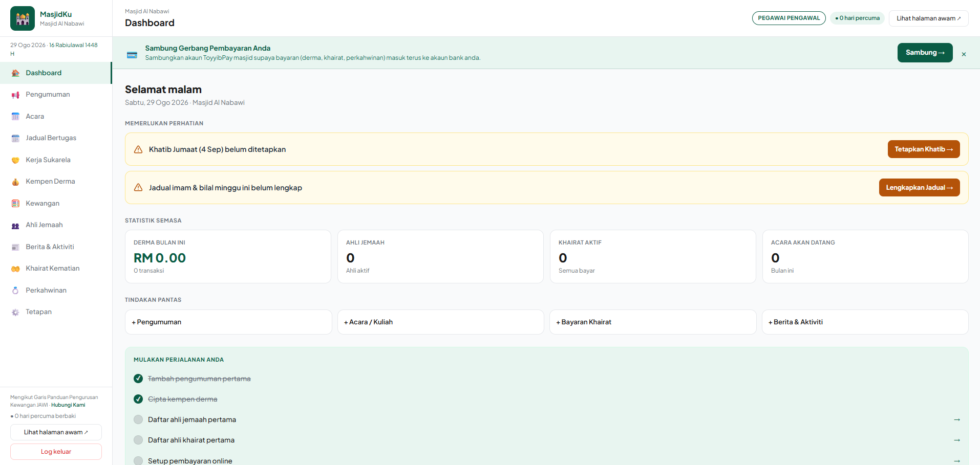Click the Jadual Bertugas calendar icon
Image resolution: width=980 pixels, height=465 pixels.
(15, 138)
